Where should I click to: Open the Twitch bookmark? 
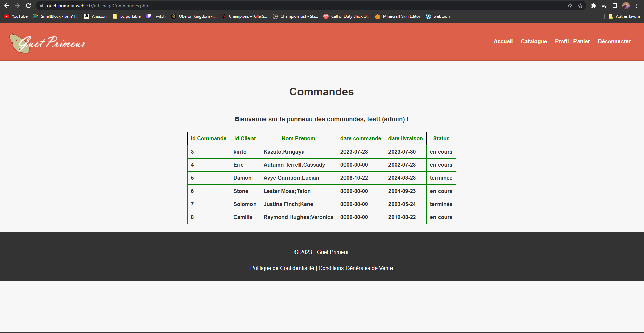156,16
